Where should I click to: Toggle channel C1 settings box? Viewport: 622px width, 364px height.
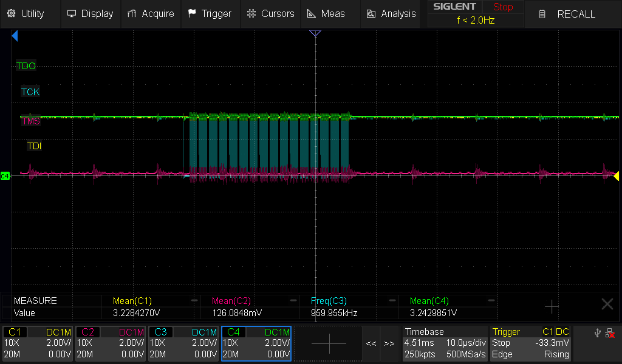click(x=38, y=343)
